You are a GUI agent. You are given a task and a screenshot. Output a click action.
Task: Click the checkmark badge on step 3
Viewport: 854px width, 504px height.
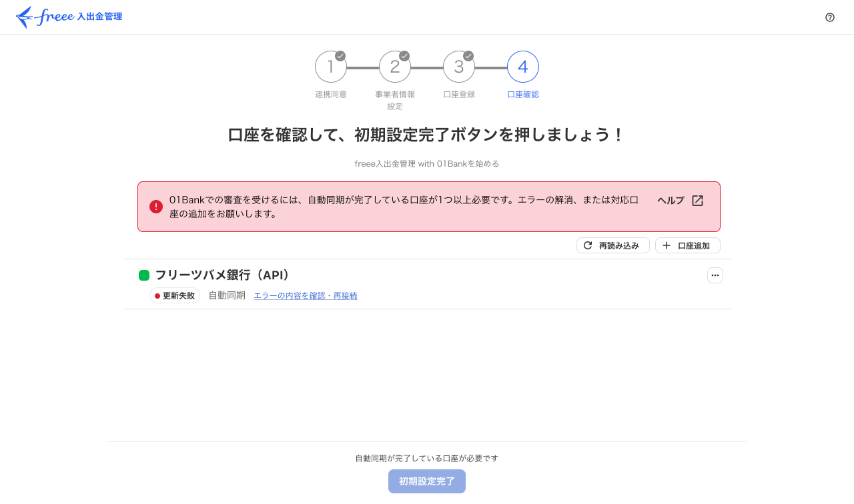[468, 56]
